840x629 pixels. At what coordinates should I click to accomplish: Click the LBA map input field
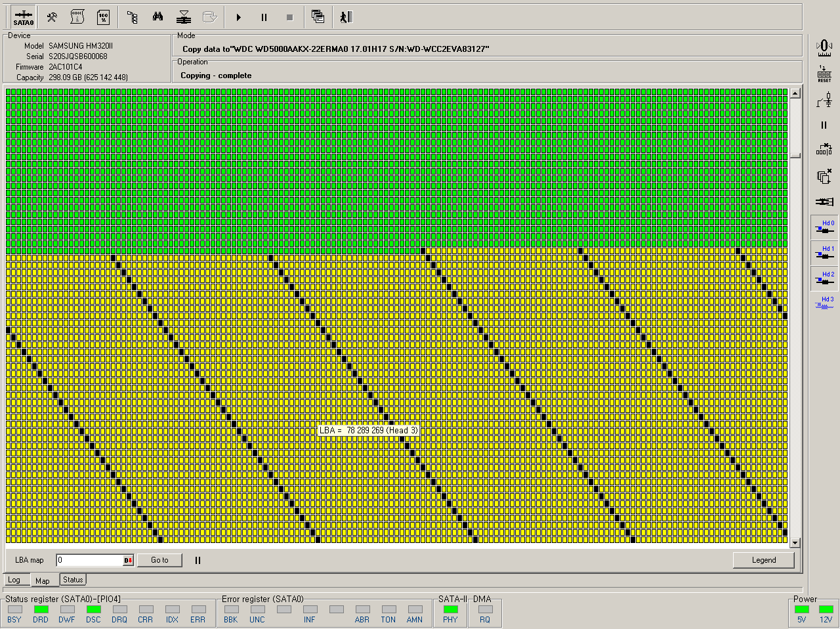(89, 560)
